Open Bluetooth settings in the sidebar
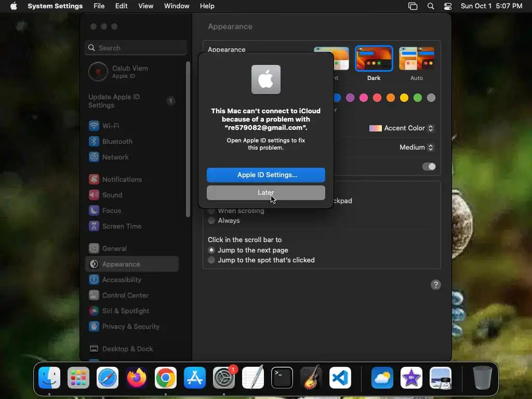 tap(132, 141)
